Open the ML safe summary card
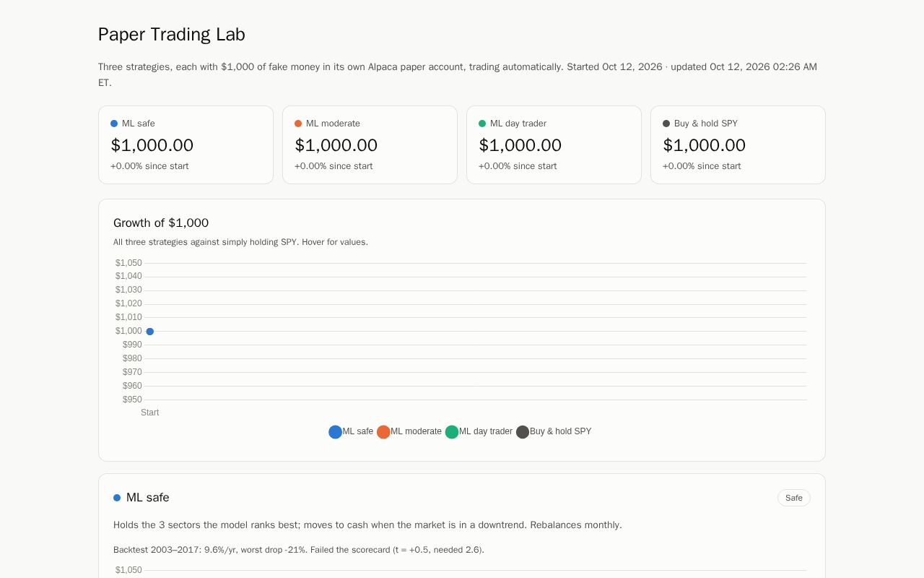The image size is (924, 578). click(x=186, y=145)
